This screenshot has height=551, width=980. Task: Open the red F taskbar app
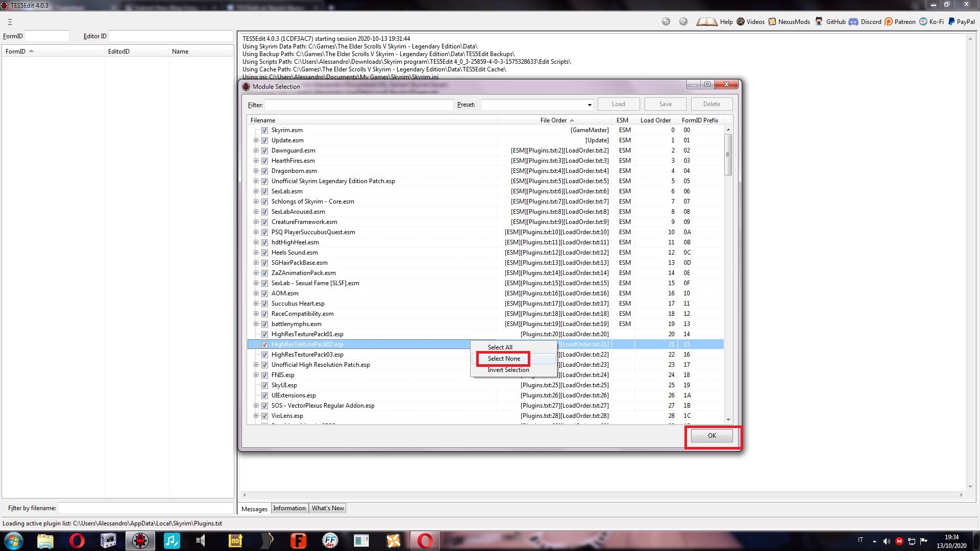pos(298,541)
